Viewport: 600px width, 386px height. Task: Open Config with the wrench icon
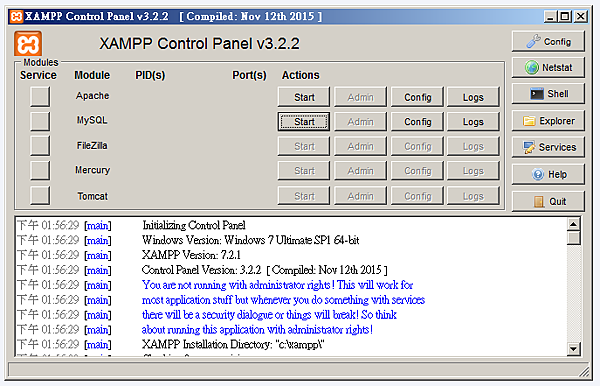coord(548,41)
